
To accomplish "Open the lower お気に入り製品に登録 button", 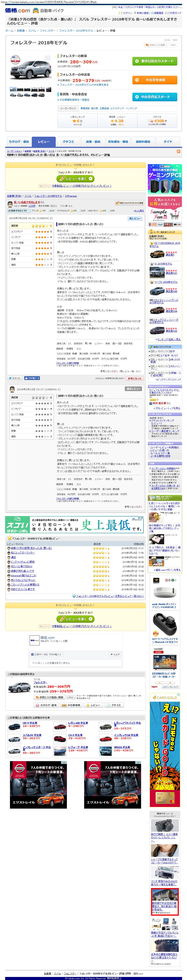I will tap(49, 697).
